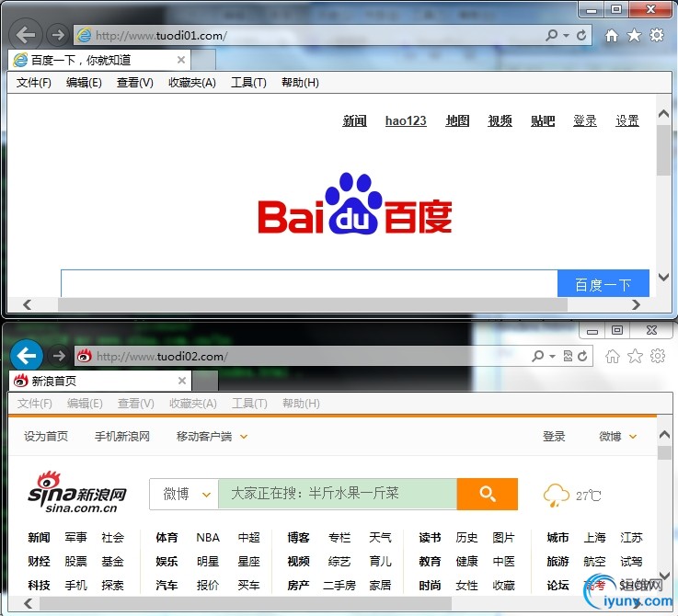The width and height of the screenshot is (678, 616).
Task: Click orange Sina search button
Action: click(488, 494)
